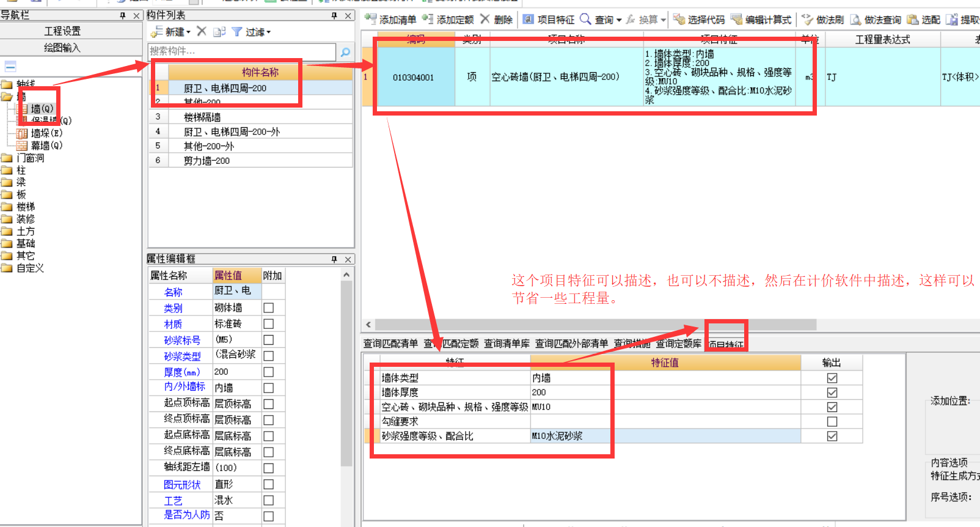Click the 砂浆标号 property link
The image size is (980, 527).
(x=182, y=340)
